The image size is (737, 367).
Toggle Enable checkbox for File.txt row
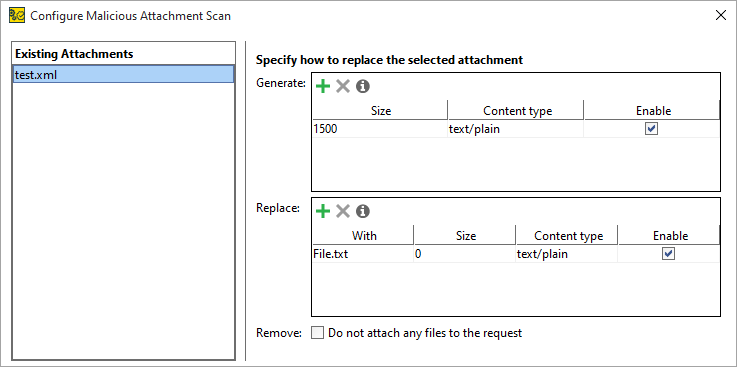click(668, 254)
